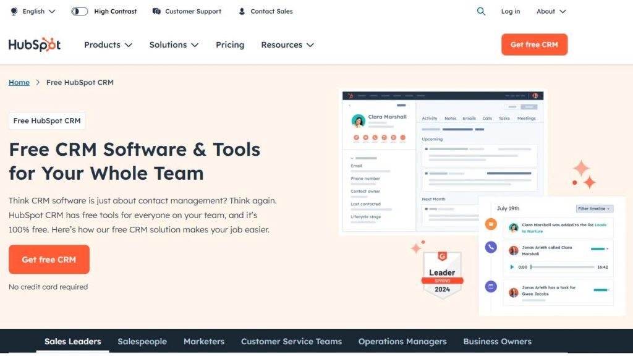Click the G2 Leader Spring 2024 badge
The image size is (633, 364).
[x=442, y=275]
